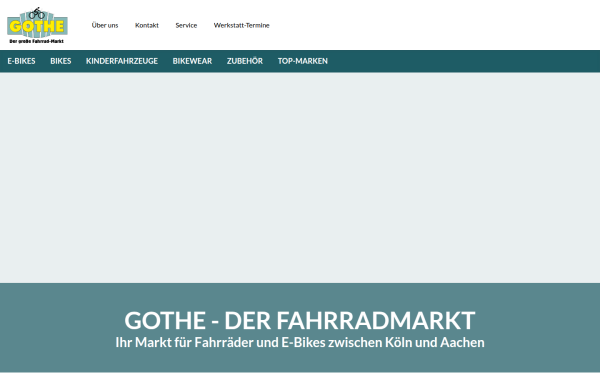Image resolution: width=600 pixels, height=375 pixels.
Task: Open the Kinderfahrzeuge category
Action: click(122, 61)
